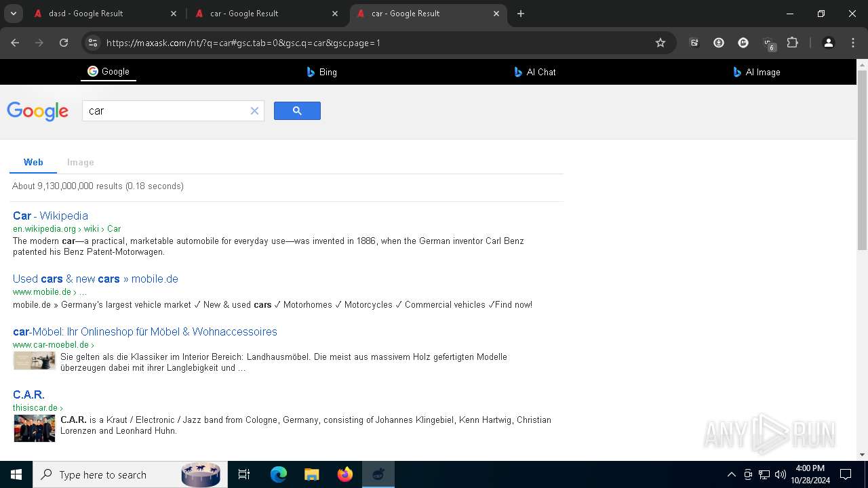Viewport: 868px width, 488px height.
Task: Close the 'dasd - Google Result' tab
Action: pyautogui.click(x=174, y=14)
